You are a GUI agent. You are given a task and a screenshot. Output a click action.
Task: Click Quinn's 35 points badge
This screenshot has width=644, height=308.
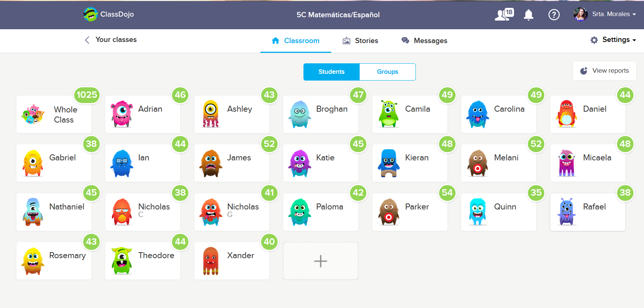536,193
